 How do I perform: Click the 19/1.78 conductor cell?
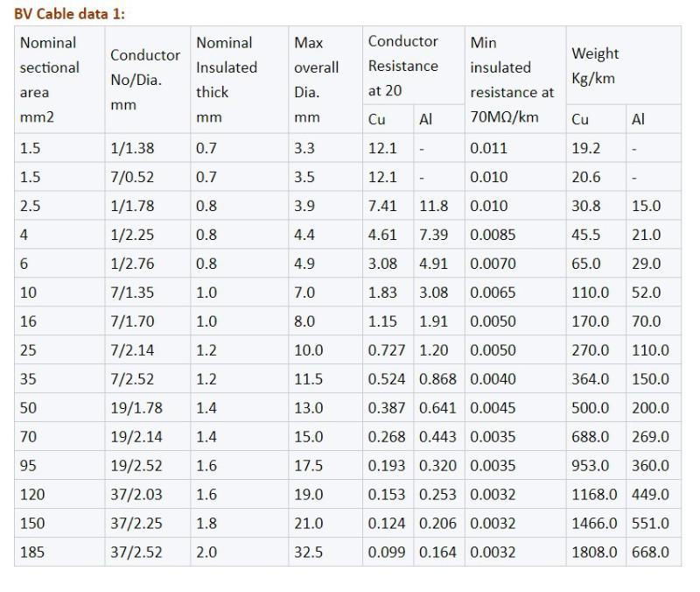click(136, 408)
